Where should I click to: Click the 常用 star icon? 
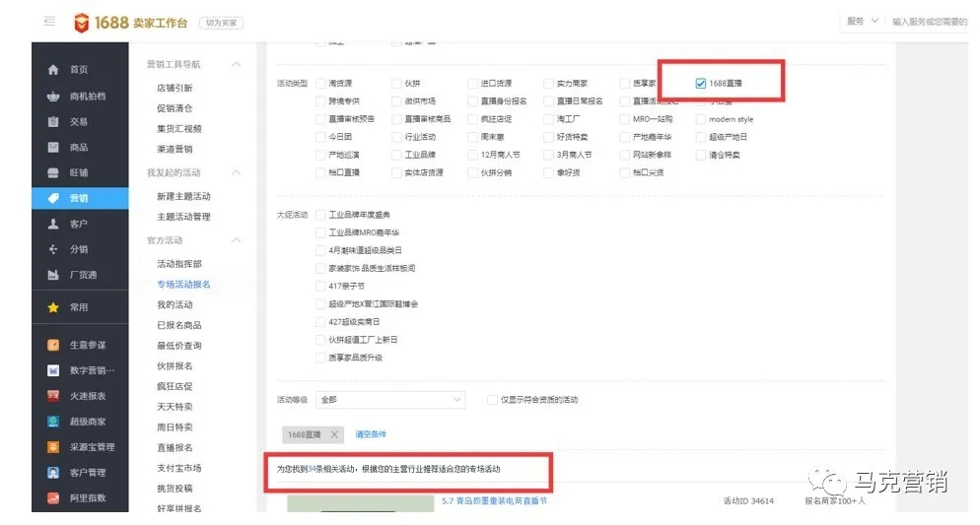coord(53,307)
